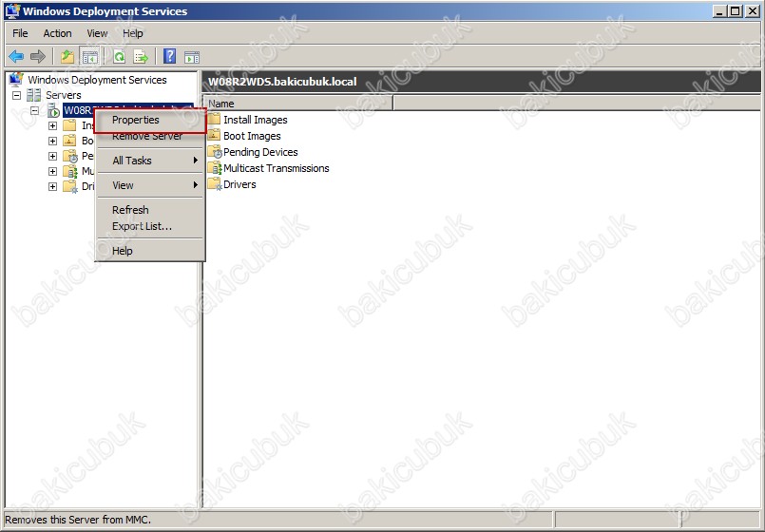The image size is (765, 532).
Task: Open the Action menu
Action: 57,33
